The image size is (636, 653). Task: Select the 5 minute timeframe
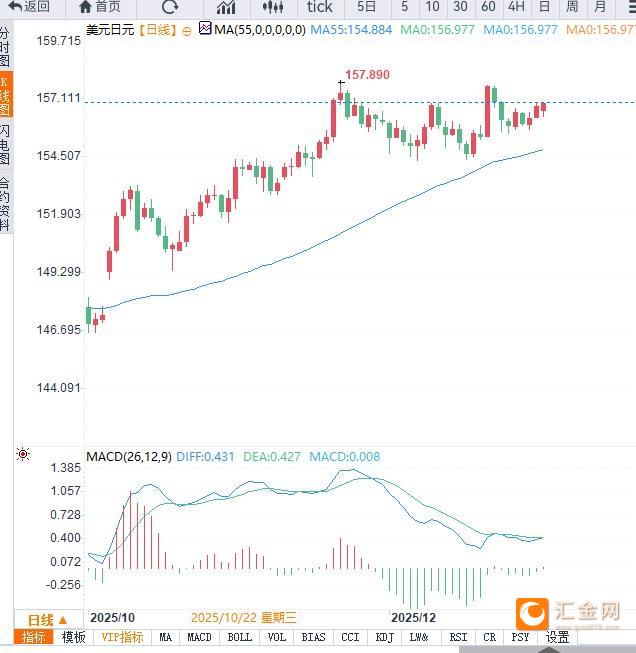tap(404, 7)
